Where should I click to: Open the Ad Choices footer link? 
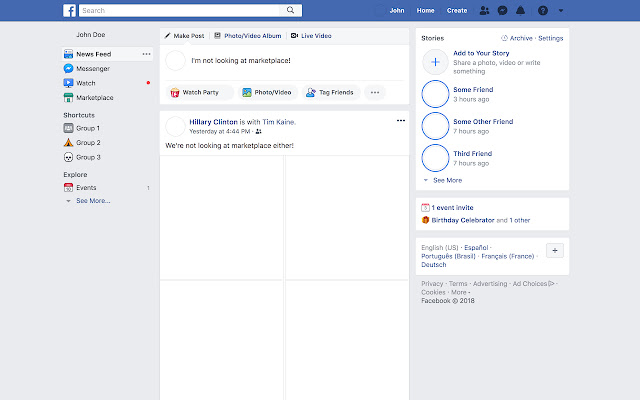click(533, 284)
